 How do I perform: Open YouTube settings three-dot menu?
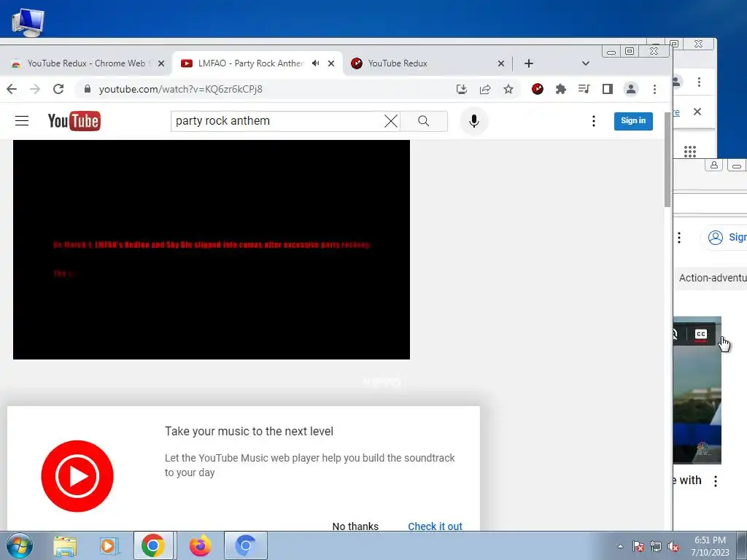tap(594, 121)
